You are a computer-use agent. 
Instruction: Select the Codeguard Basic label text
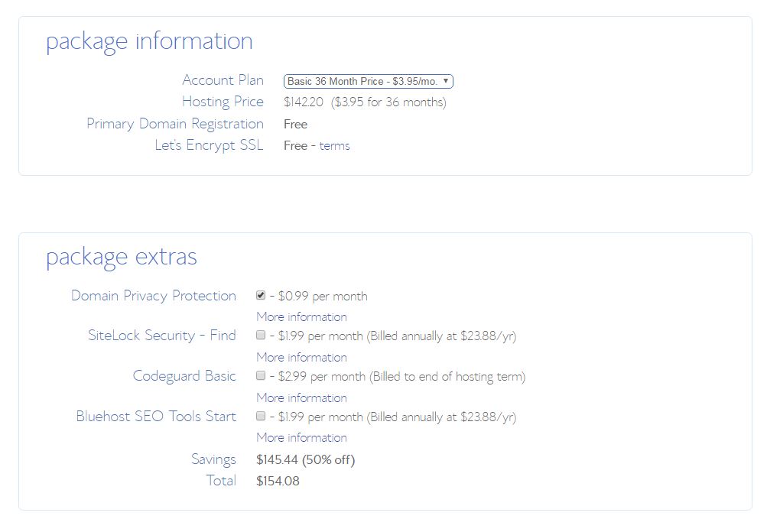coord(184,376)
